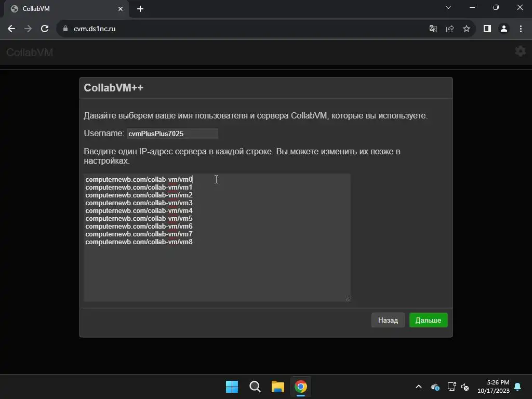Click the Username input field
Image resolution: width=532 pixels, height=399 pixels.
tap(172, 134)
